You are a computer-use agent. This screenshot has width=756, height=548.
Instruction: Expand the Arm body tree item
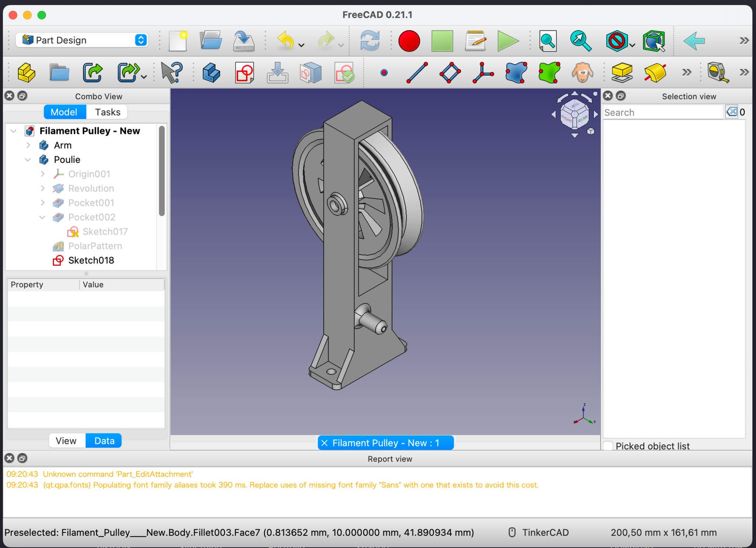(x=28, y=145)
